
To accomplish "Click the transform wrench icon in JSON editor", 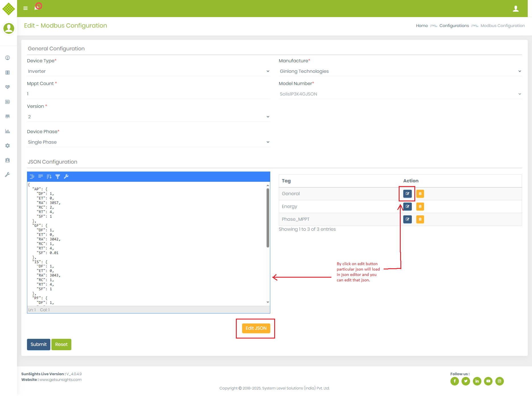I will [66, 177].
